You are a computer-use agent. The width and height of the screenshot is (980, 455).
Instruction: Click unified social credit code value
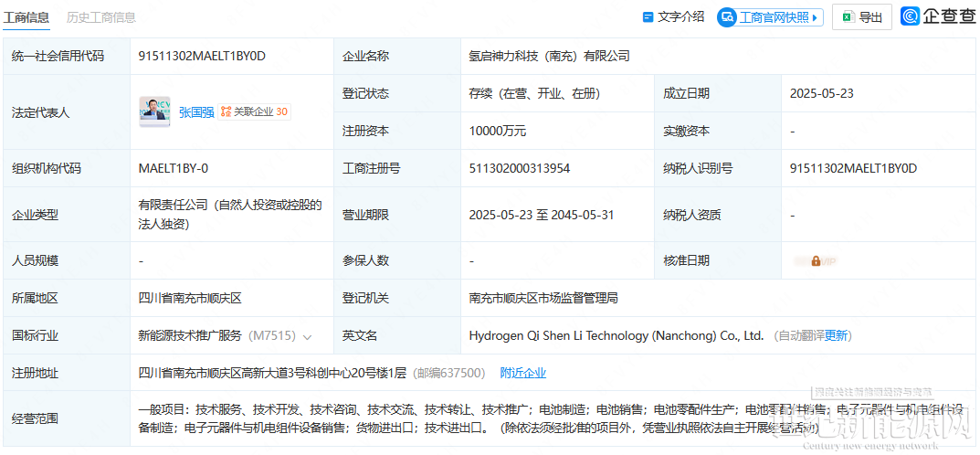click(202, 56)
